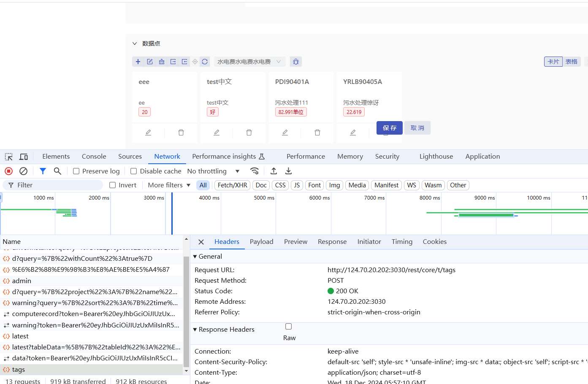Click the target locate toolbar icon
Screen dimensions: 588x384
click(x=195, y=62)
